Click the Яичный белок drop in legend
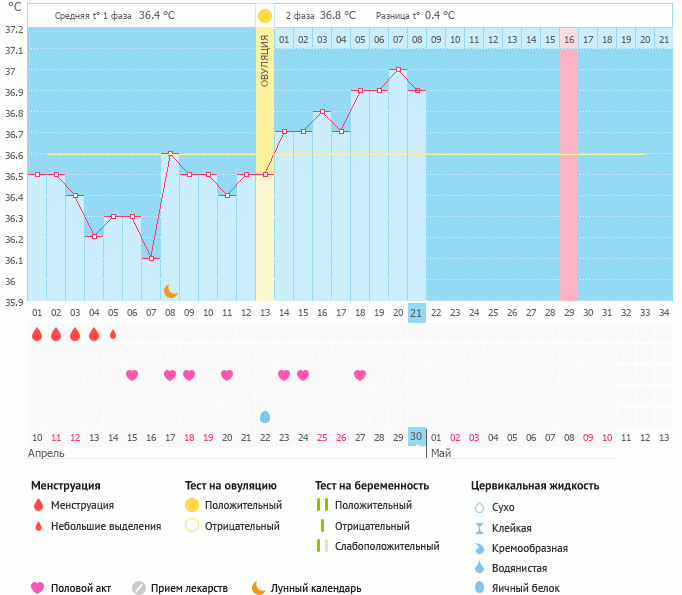682x595 pixels. pyautogui.click(x=479, y=588)
